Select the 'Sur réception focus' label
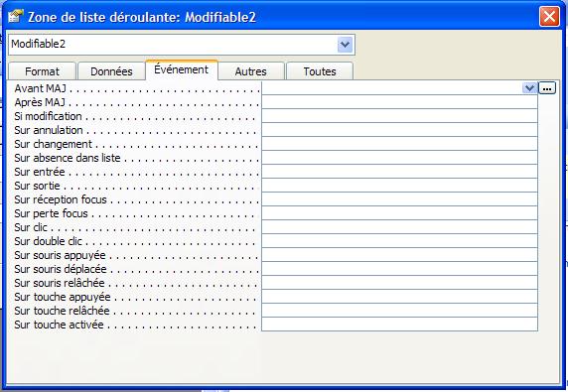Screen dimensions: 568x392 click(x=61, y=199)
